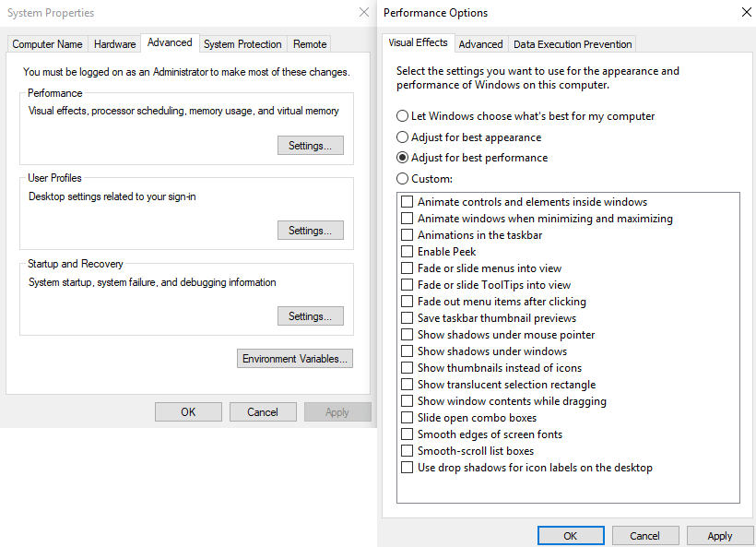Open Environment Variables
Image resolution: width=756 pixels, height=547 pixels.
tap(294, 359)
